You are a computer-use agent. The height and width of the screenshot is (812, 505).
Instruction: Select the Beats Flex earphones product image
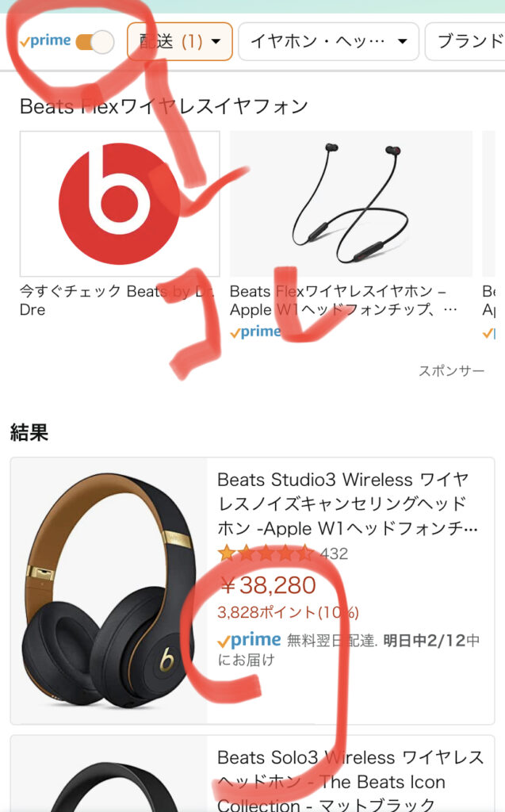351,204
